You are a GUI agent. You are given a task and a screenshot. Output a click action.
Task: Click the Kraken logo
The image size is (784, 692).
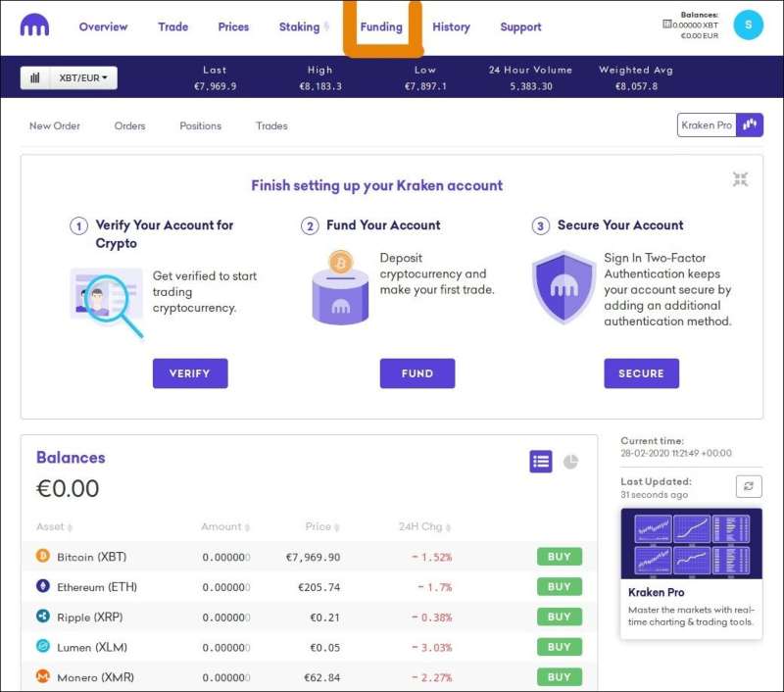coord(34,26)
